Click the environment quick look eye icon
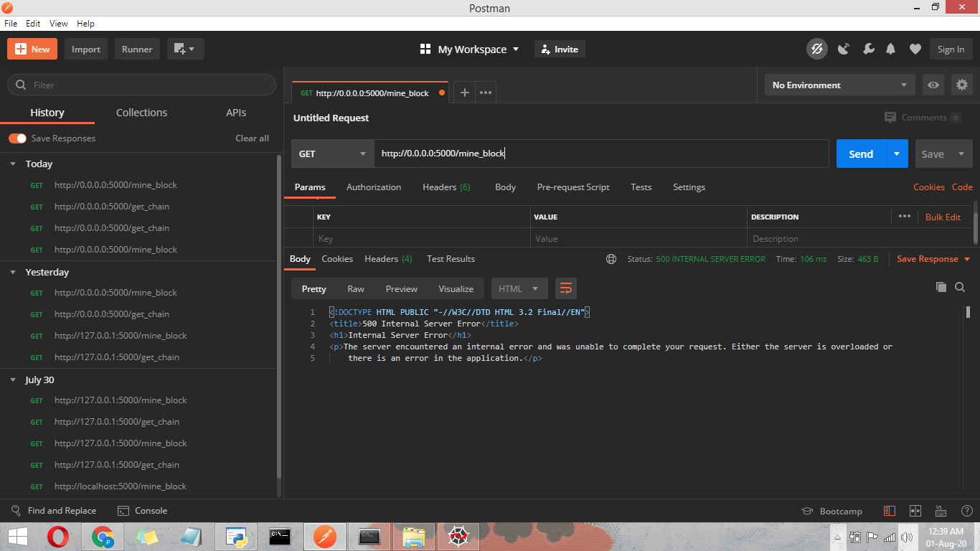Viewport: 980px width, 551px height. 933,85
